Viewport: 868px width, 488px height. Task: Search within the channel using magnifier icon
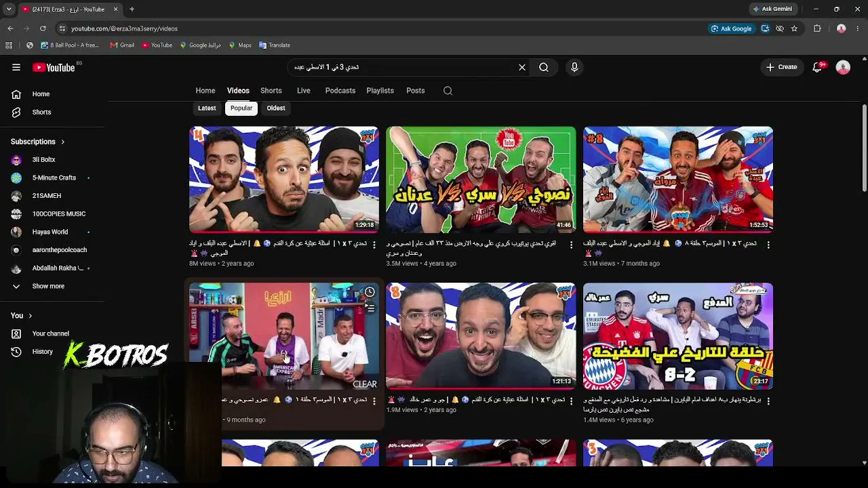pos(448,91)
